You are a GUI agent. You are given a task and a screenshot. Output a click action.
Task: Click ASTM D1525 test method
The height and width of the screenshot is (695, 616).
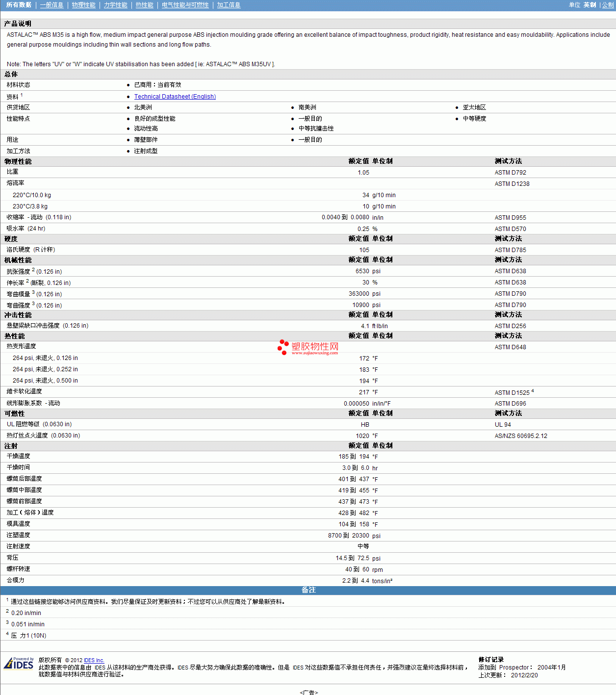[513, 393]
